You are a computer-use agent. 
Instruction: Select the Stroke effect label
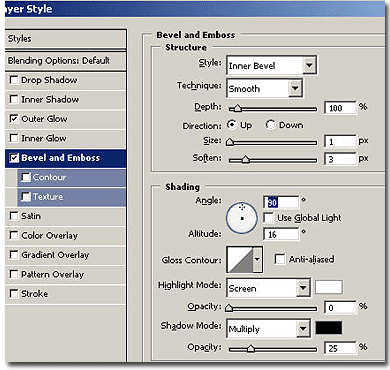click(35, 294)
